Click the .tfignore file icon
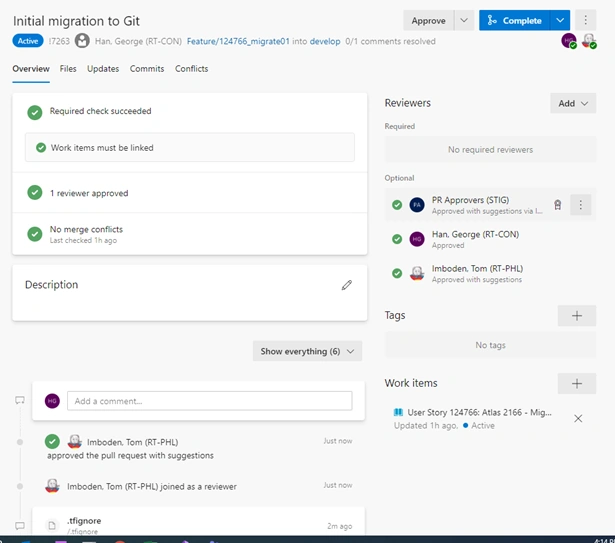Screen dimensions: 615x543 tap(52, 525)
